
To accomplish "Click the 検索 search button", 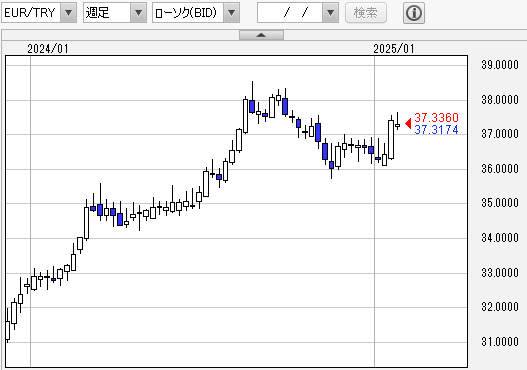I will [366, 13].
